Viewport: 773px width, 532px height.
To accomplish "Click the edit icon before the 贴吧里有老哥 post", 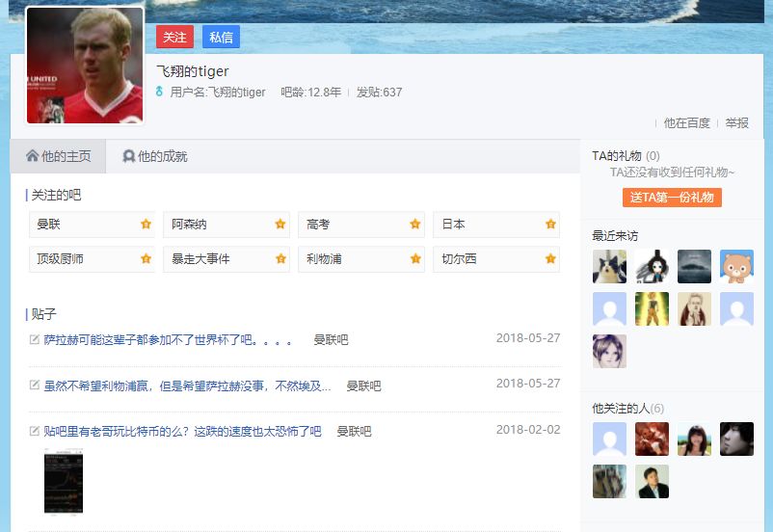I will [x=35, y=432].
